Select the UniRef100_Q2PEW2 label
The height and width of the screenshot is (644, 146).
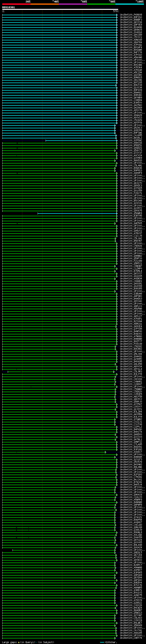click(x=131, y=140)
